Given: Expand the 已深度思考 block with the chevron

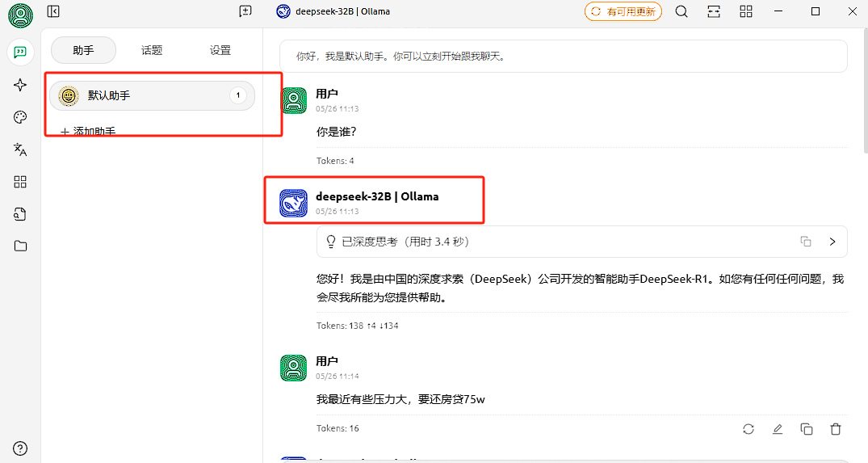Looking at the screenshot, I should (x=832, y=242).
